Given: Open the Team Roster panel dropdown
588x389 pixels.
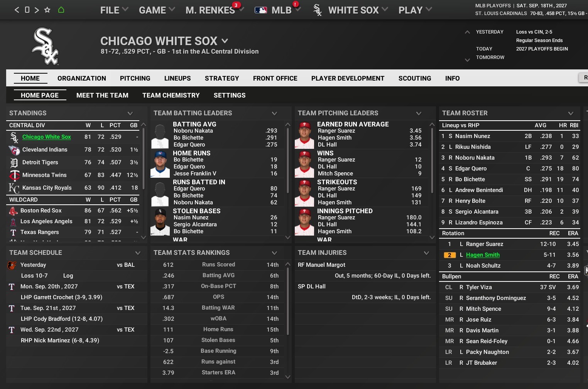Looking at the screenshot, I should [571, 113].
